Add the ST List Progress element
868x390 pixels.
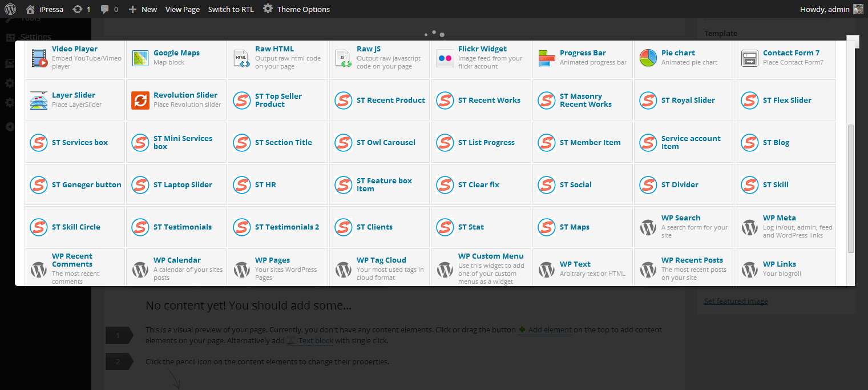coord(481,143)
